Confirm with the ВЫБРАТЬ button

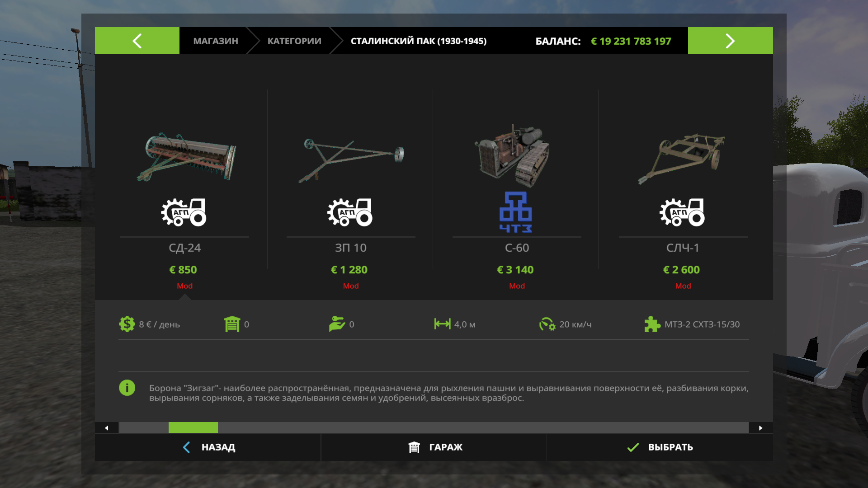click(660, 447)
